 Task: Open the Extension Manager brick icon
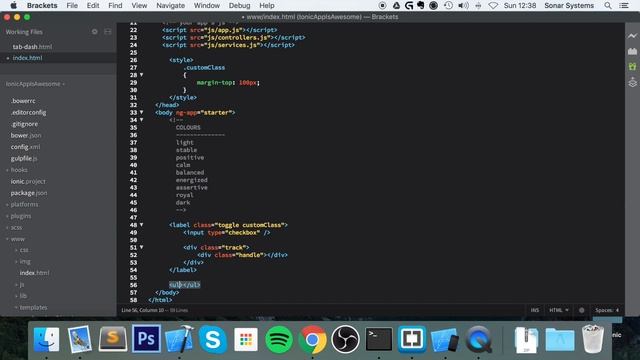click(x=632, y=51)
